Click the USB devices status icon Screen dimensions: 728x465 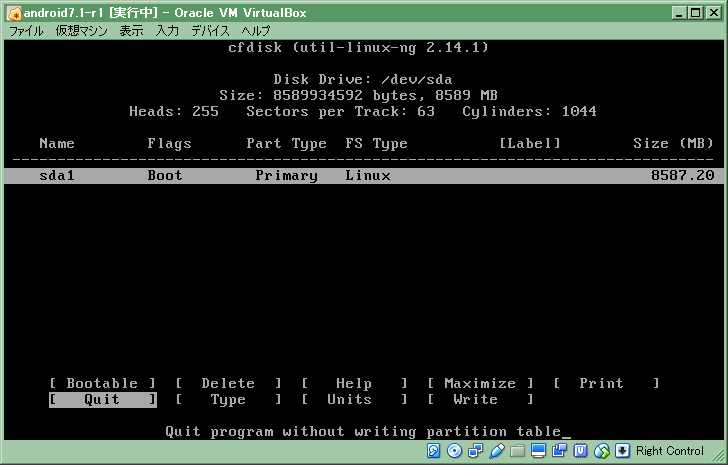click(496, 451)
